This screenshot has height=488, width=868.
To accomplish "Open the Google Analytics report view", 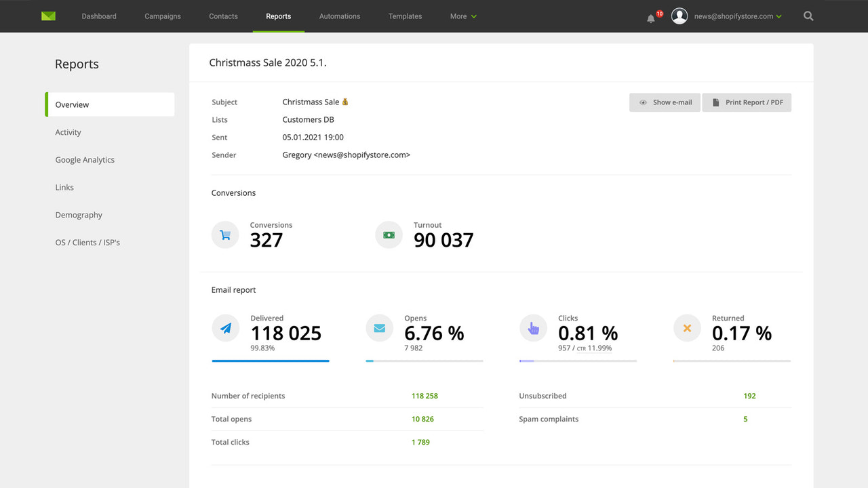I will [x=85, y=159].
